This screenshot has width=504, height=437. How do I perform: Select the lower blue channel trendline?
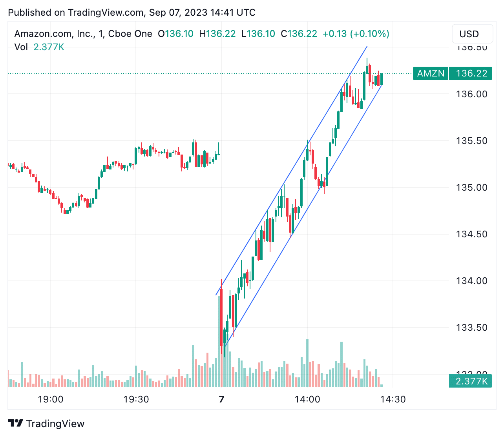click(x=303, y=215)
